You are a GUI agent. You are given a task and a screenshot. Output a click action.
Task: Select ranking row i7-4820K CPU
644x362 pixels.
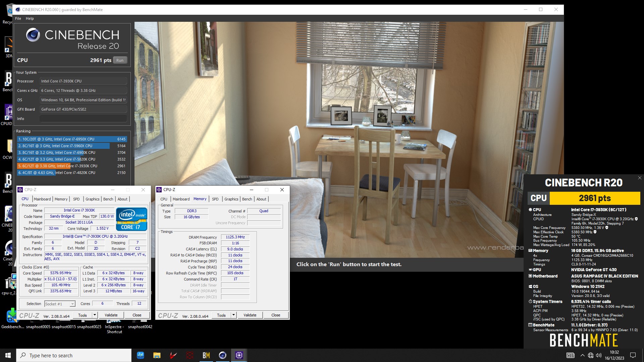point(72,173)
